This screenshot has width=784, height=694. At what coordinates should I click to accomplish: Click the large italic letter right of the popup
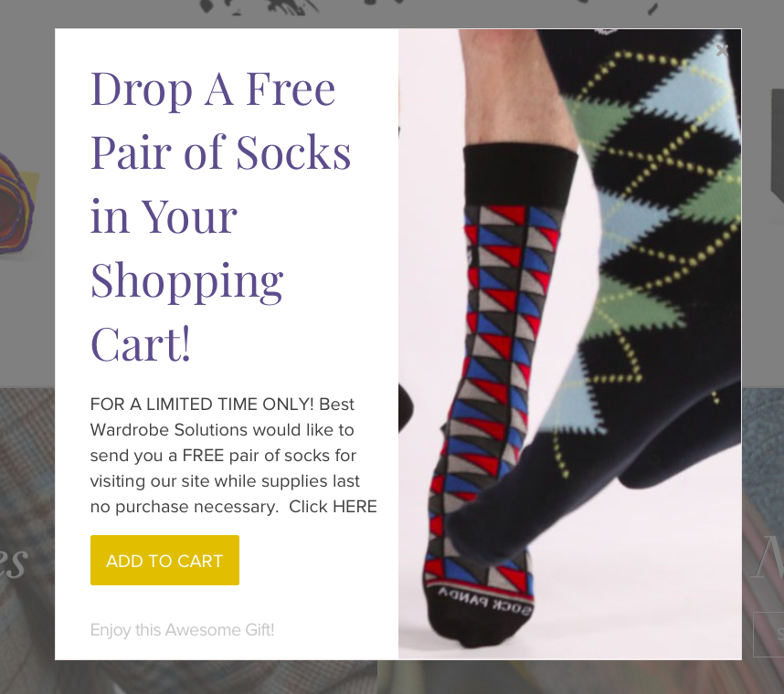768,556
